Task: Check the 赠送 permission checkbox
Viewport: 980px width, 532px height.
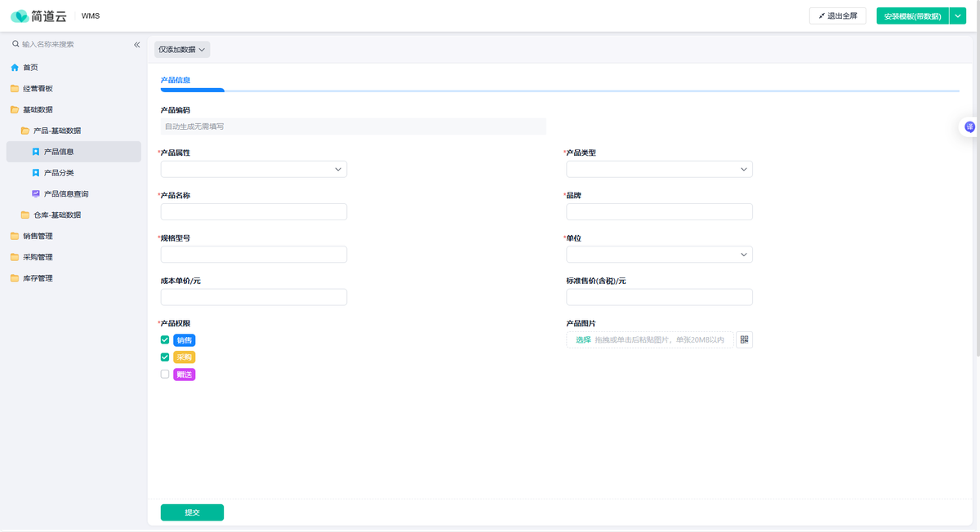Action: [x=165, y=374]
